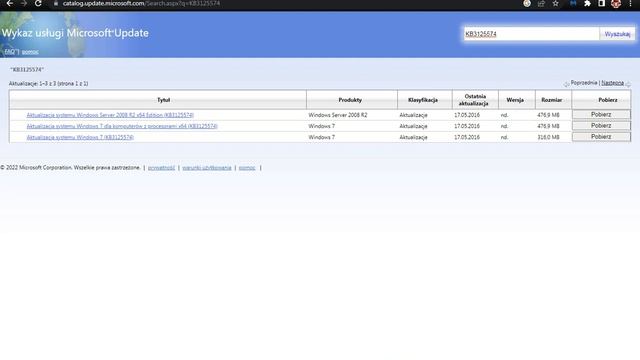Open Windows Server 2008 R2 x64 update link
640x360 pixels.
coord(110,115)
